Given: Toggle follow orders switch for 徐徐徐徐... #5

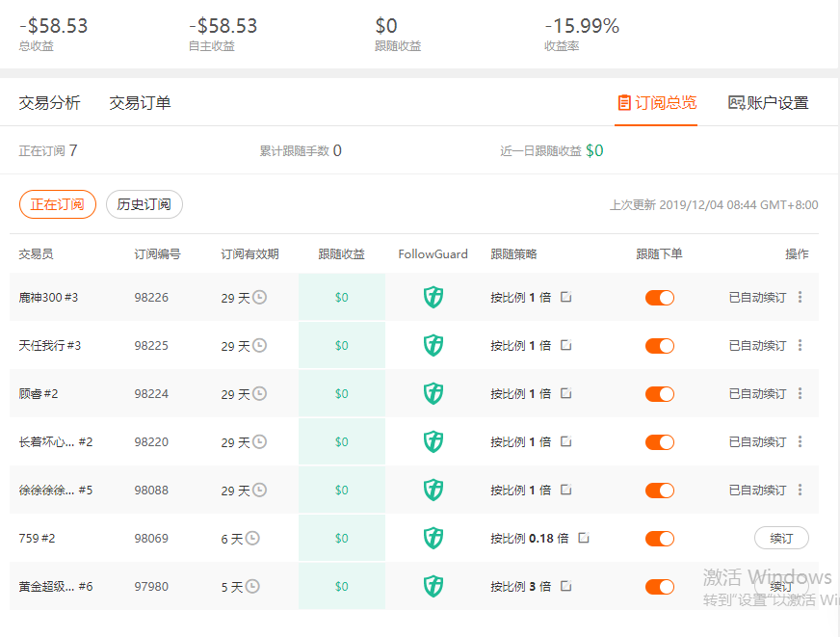Looking at the screenshot, I should pos(660,491).
